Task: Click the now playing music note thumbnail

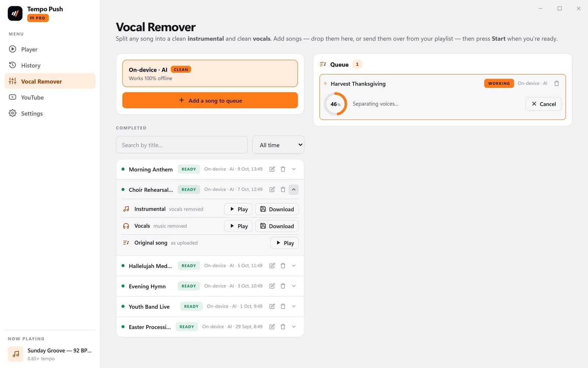Action: 16,354
